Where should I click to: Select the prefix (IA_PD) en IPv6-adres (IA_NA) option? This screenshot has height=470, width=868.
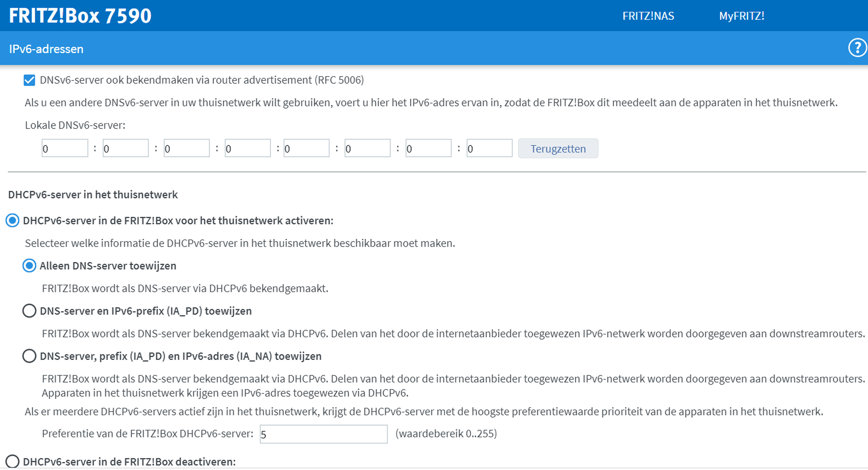click(x=29, y=356)
